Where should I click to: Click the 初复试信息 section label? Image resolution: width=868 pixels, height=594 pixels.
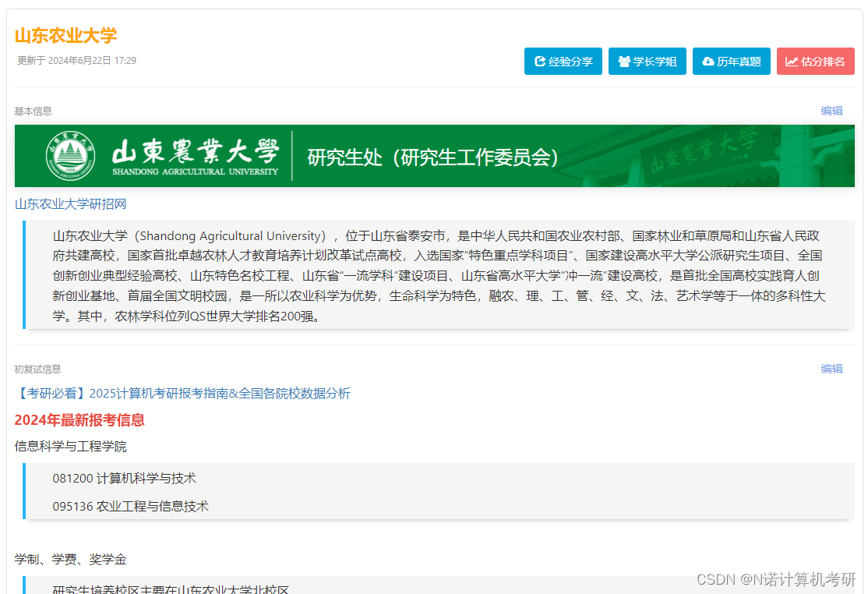(37, 369)
